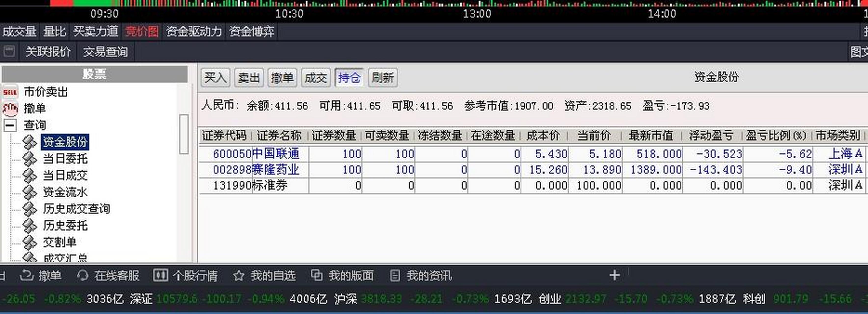Click the plus icon in bottom toolbar

(614, 275)
